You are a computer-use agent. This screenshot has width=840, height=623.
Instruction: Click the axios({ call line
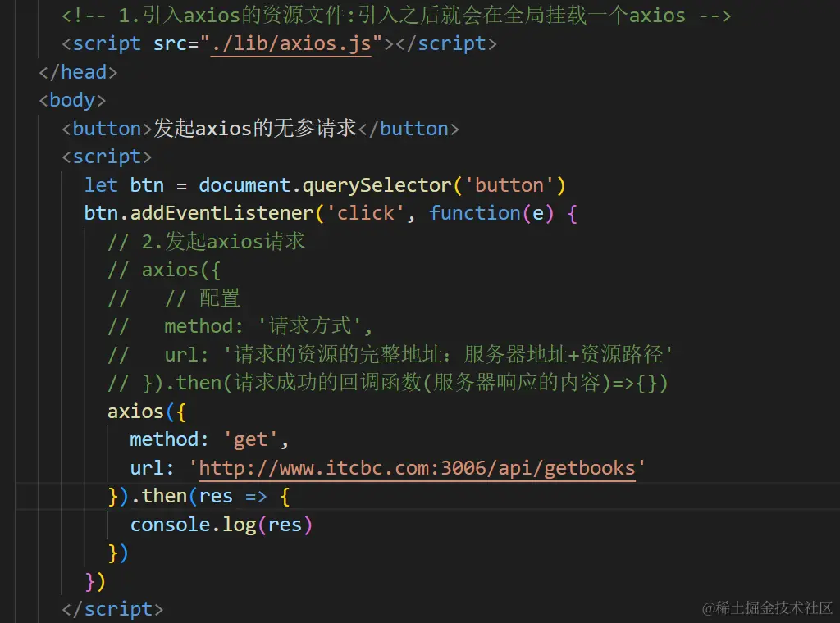click(147, 412)
